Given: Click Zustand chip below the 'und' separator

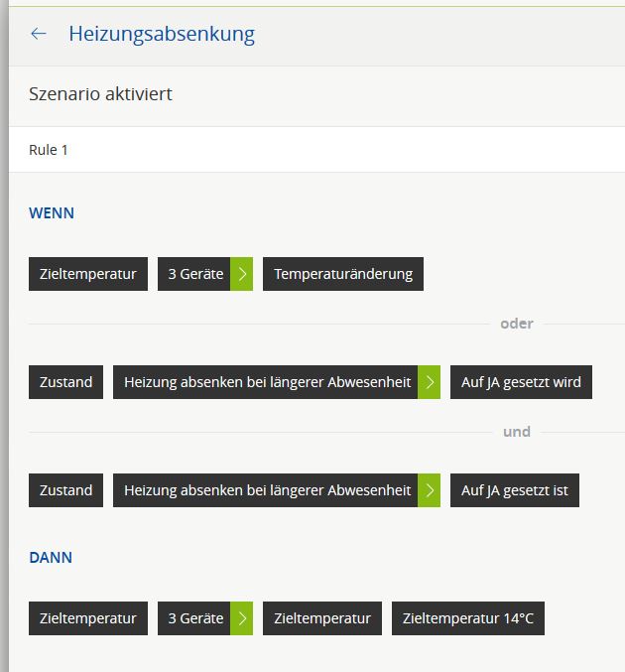Looking at the screenshot, I should (65, 490).
